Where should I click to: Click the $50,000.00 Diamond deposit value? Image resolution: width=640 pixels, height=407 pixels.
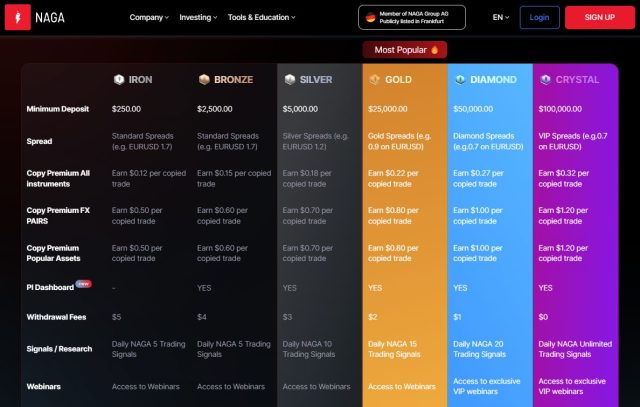[x=473, y=109]
